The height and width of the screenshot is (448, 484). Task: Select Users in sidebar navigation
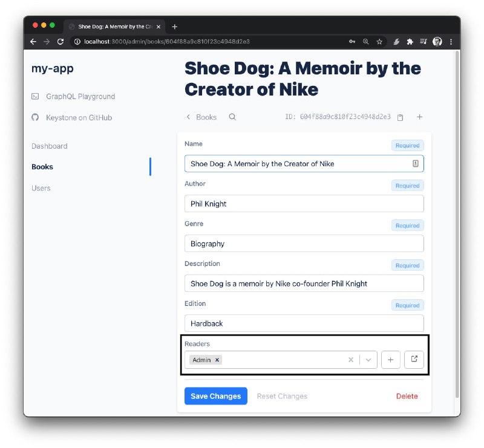pyautogui.click(x=41, y=188)
